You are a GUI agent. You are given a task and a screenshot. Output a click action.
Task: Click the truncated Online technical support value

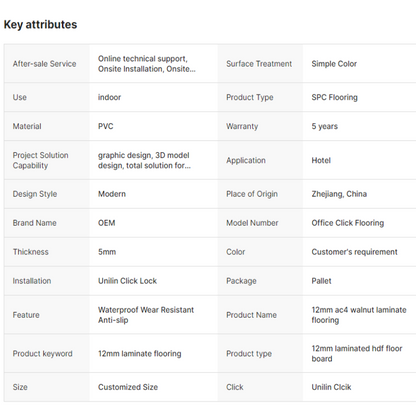point(147,64)
